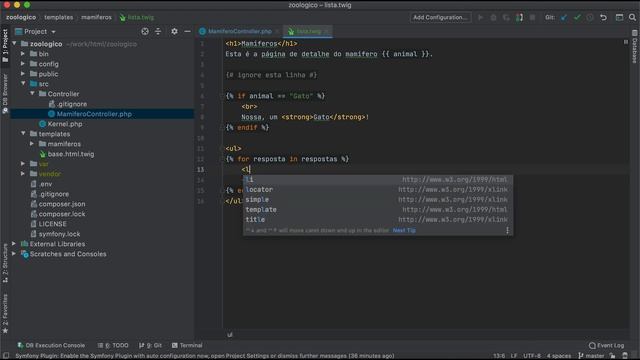Image resolution: width=640 pixels, height=360 pixels.
Task: Open the Project panel settings gear
Action: click(x=174, y=31)
